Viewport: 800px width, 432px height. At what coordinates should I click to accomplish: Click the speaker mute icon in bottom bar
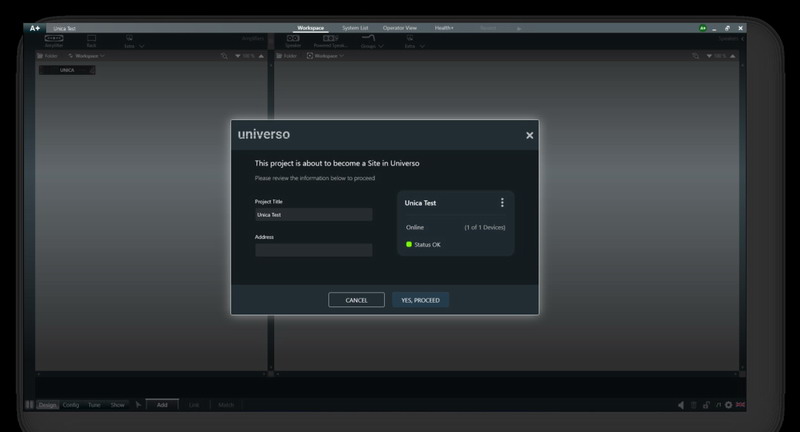click(x=681, y=405)
